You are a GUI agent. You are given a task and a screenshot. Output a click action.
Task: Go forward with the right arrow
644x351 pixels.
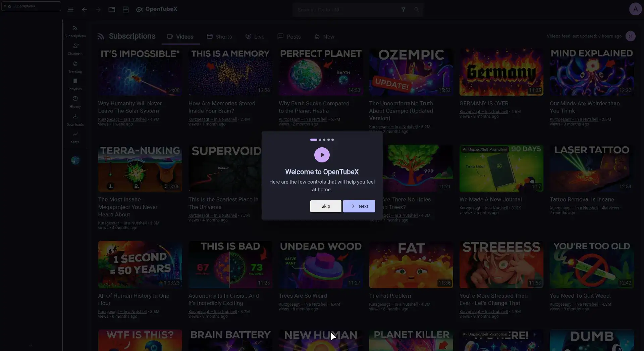[x=98, y=10]
